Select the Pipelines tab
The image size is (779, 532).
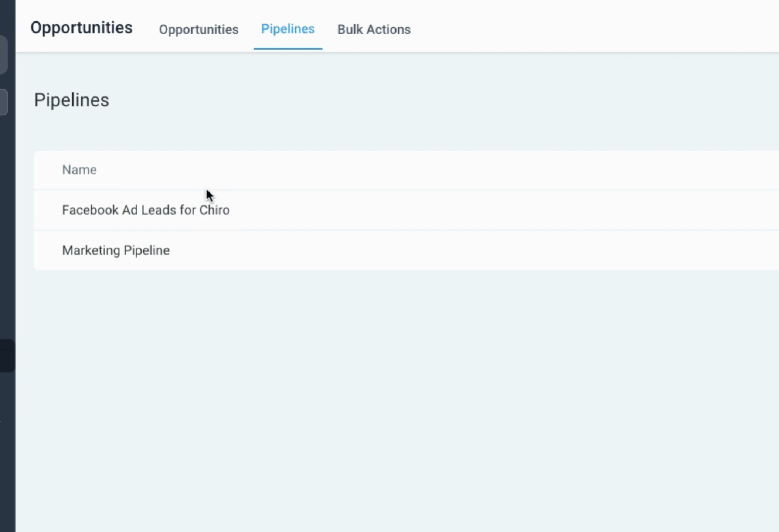pos(288,29)
